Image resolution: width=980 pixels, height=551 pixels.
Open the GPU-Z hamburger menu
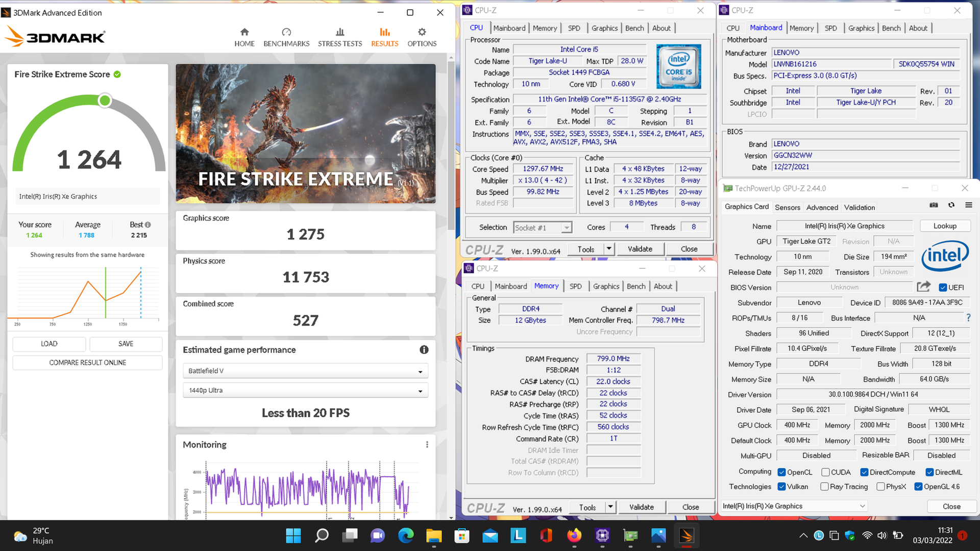pos(968,205)
